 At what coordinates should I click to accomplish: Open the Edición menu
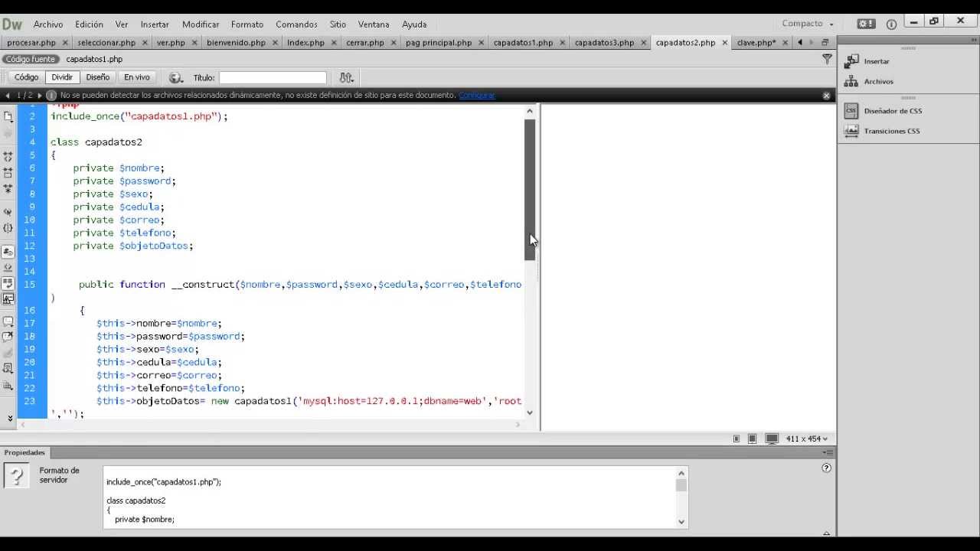pos(89,24)
